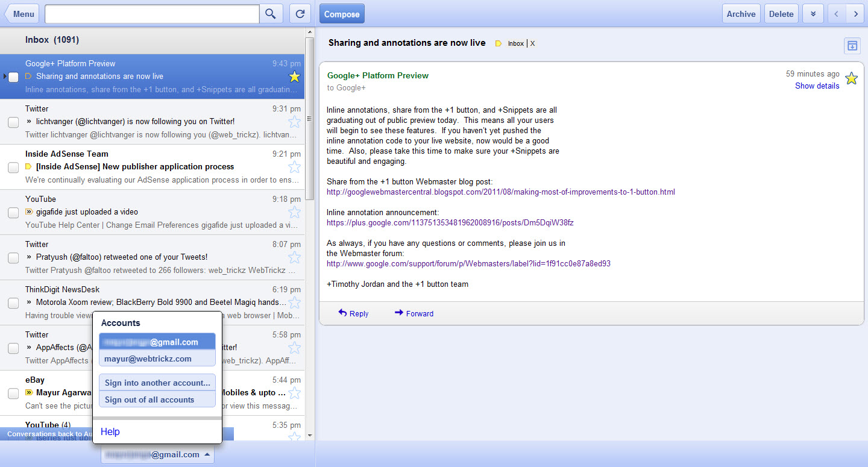The height and width of the screenshot is (467, 868).
Task: Click the search magnifier button
Action: (271, 14)
